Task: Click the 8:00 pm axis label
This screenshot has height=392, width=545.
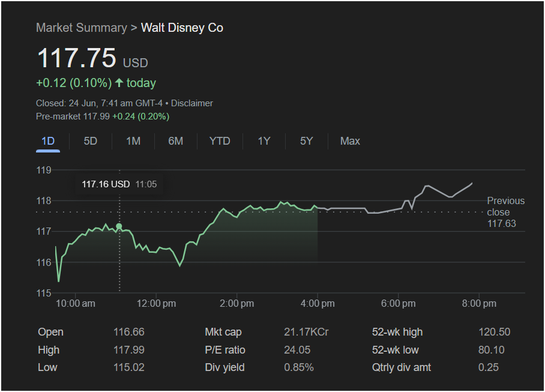Action: [x=479, y=303]
